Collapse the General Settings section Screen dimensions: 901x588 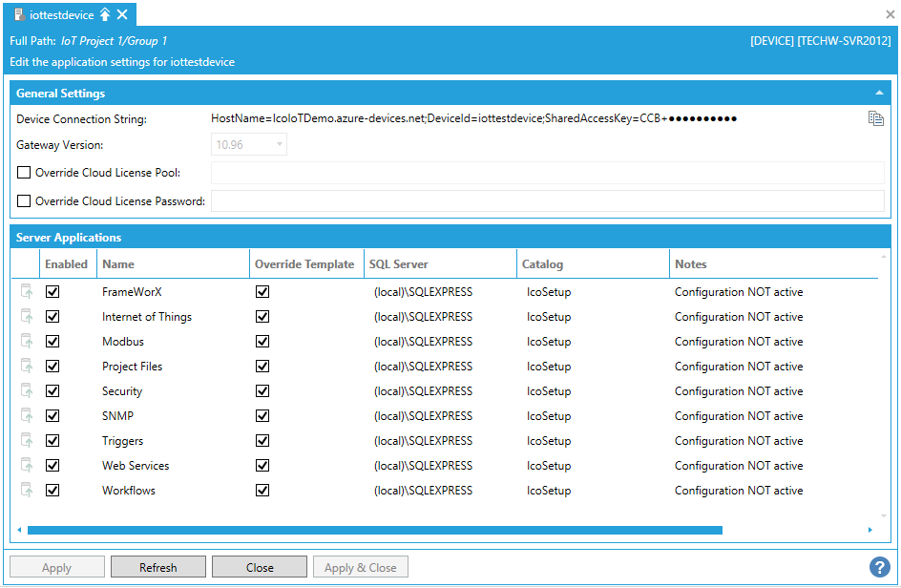pos(878,94)
